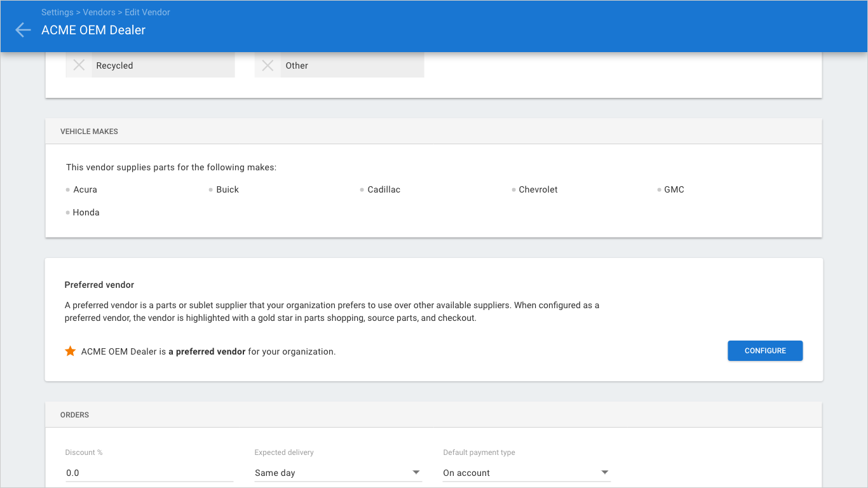The height and width of the screenshot is (488, 868).
Task: Select the Cadillac make entry
Action: (384, 189)
